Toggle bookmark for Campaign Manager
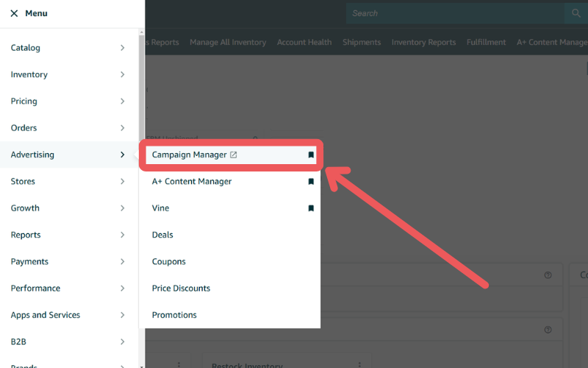Viewport: 588px width, 368px height. 311,155
